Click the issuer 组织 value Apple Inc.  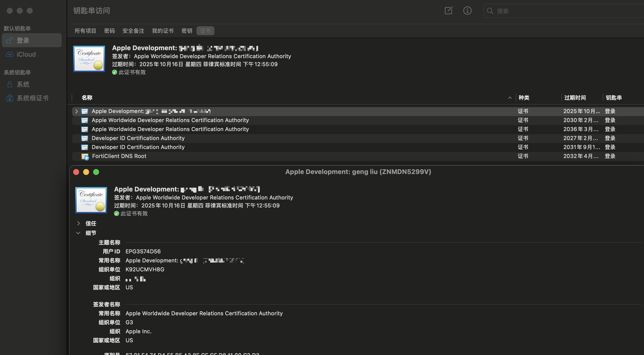139,331
